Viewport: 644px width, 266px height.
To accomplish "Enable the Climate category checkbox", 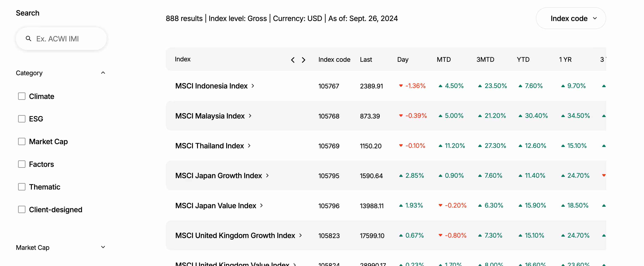I will (22, 96).
